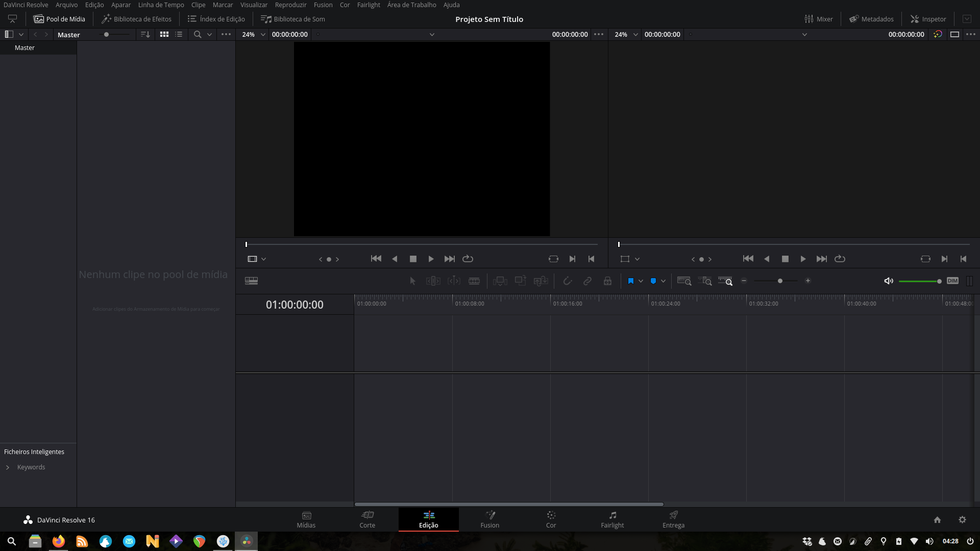Stop playback in the source viewer
980x551 pixels.
[413, 259]
